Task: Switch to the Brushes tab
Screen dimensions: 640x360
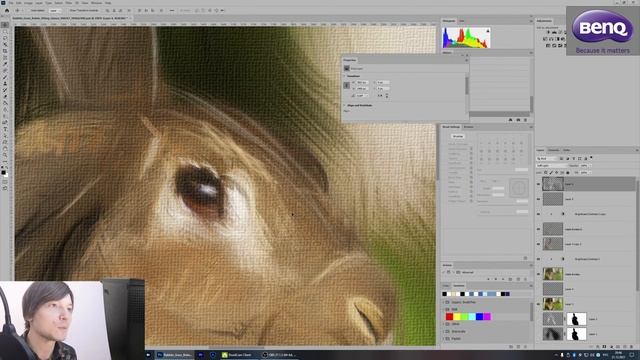Action: [x=469, y=127]
